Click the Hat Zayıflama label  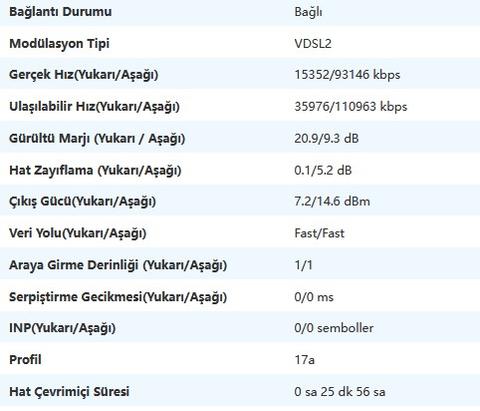[x=95, y=170]
